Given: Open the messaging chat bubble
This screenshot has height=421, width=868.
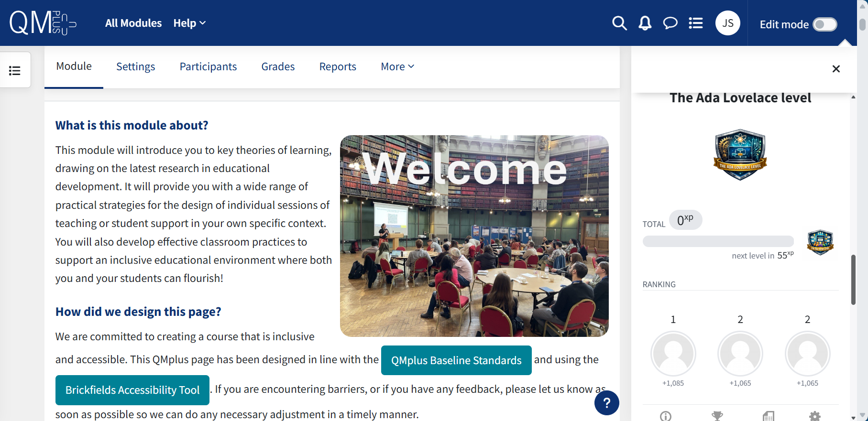Looking at the screenshot, I should (x=670, y=23).
